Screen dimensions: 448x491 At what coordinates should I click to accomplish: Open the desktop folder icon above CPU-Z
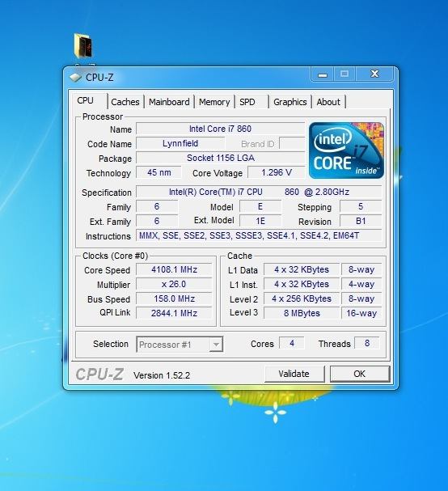point(83,45)
